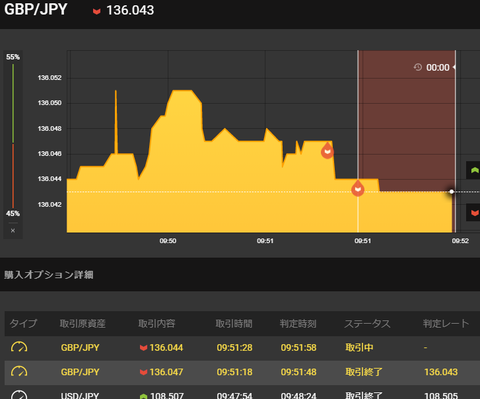Click the USD/JPY asset cell
480x399 pixels.
(x=80, y=395)
